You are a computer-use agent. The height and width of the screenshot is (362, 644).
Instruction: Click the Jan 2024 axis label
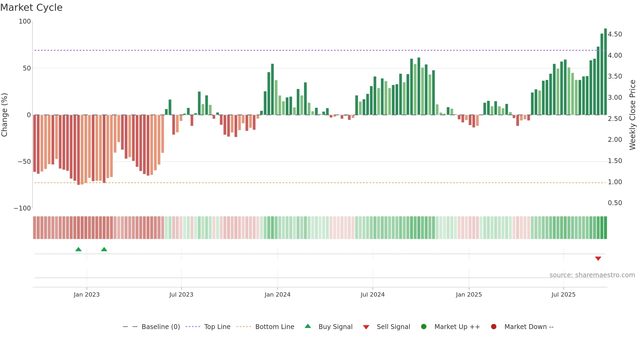coord(277,294)
